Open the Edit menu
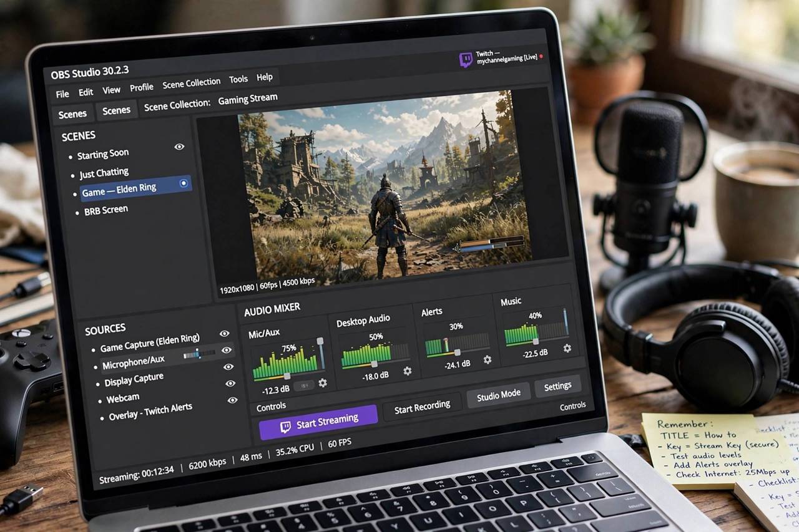 coord(86,92)
